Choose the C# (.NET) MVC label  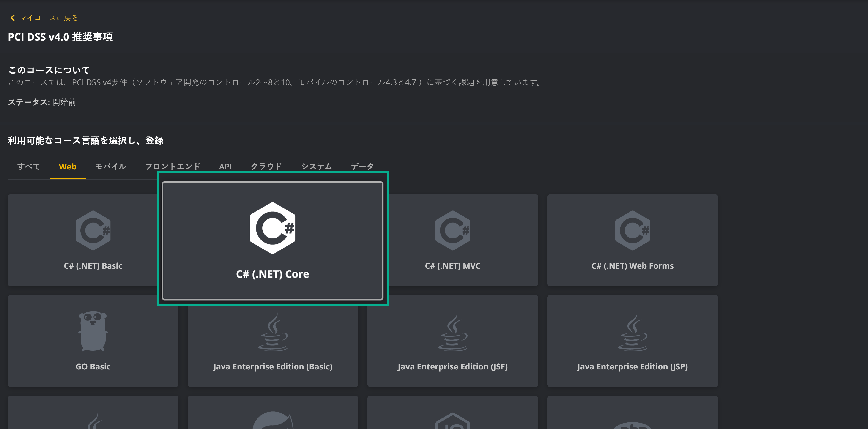[x=452, y=266]
